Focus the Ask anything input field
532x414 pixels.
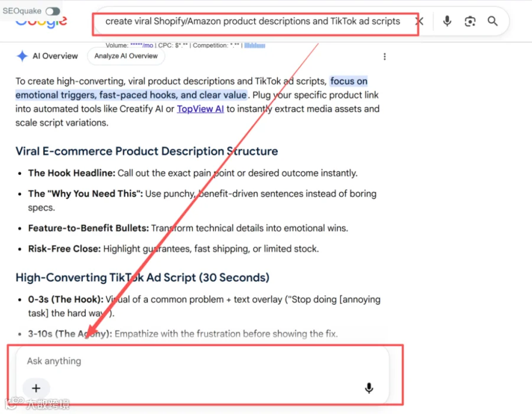pyautogui.click(x=202, y=361)
